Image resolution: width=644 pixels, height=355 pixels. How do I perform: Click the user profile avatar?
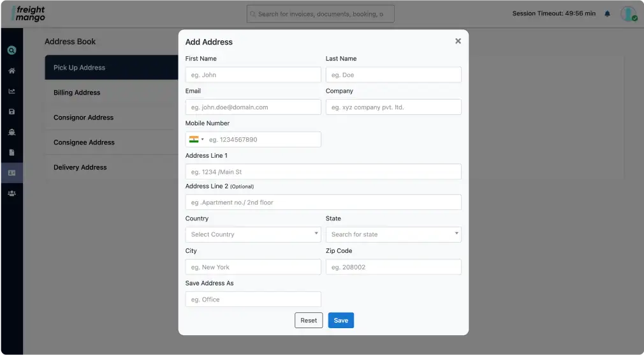pos(628,13)
